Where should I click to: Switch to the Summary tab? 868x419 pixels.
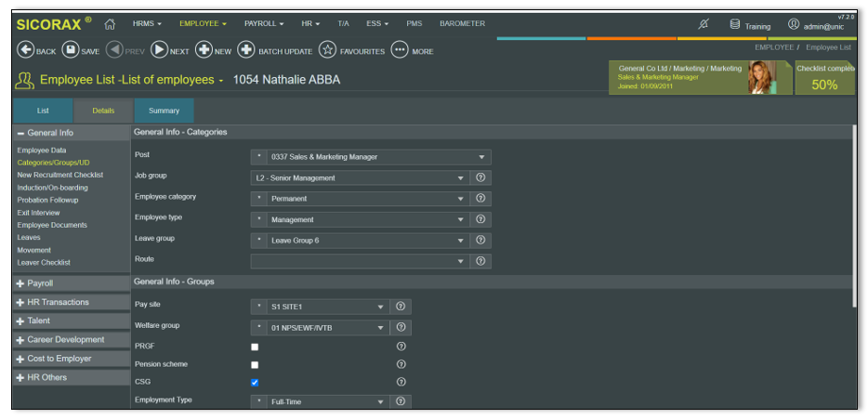164,111
